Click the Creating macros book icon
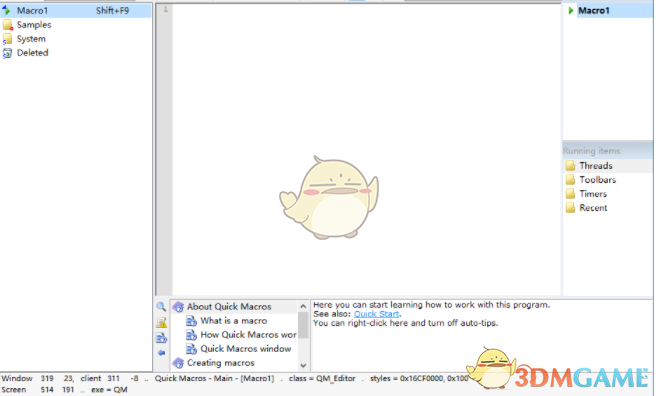This screenshot has height=396, width=659. click(178, 362)
